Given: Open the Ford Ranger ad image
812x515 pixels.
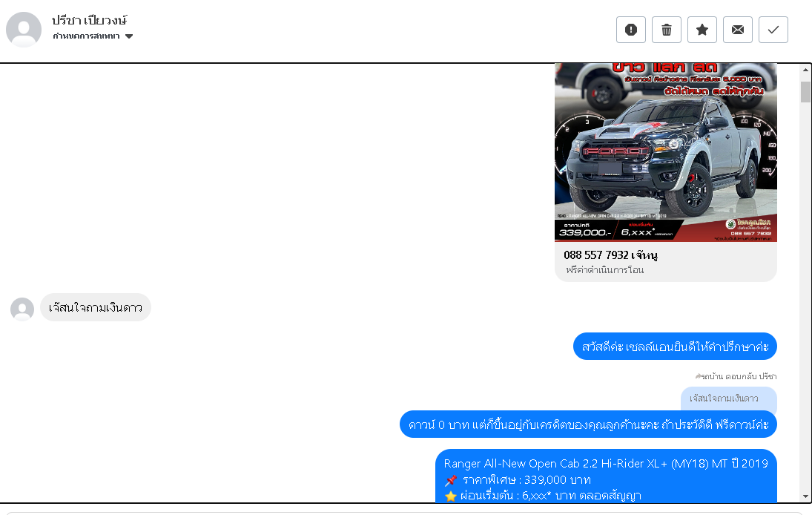Looking at the screenshot, I should pos(665,152).
